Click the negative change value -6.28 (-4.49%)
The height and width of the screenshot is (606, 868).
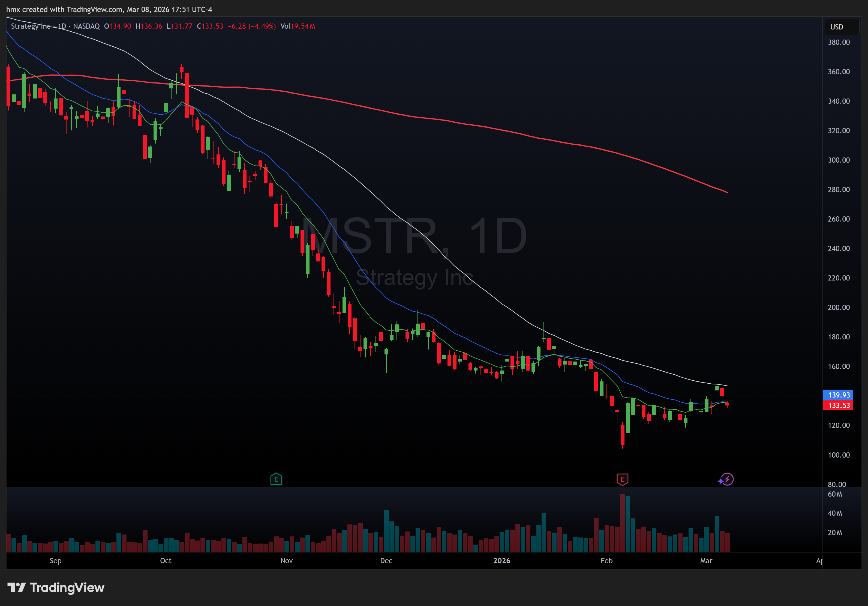pos(251,26)
